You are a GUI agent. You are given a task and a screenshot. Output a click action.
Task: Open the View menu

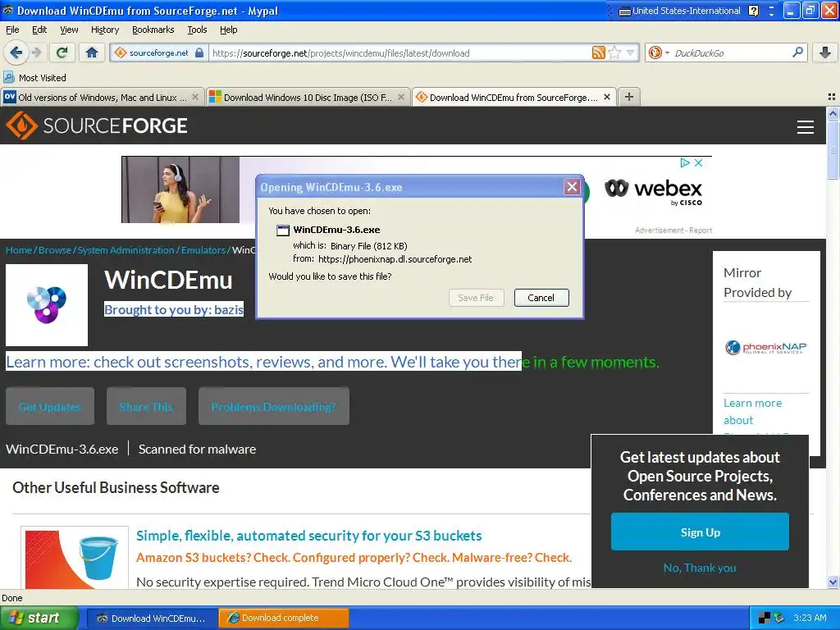pos(69,30)
